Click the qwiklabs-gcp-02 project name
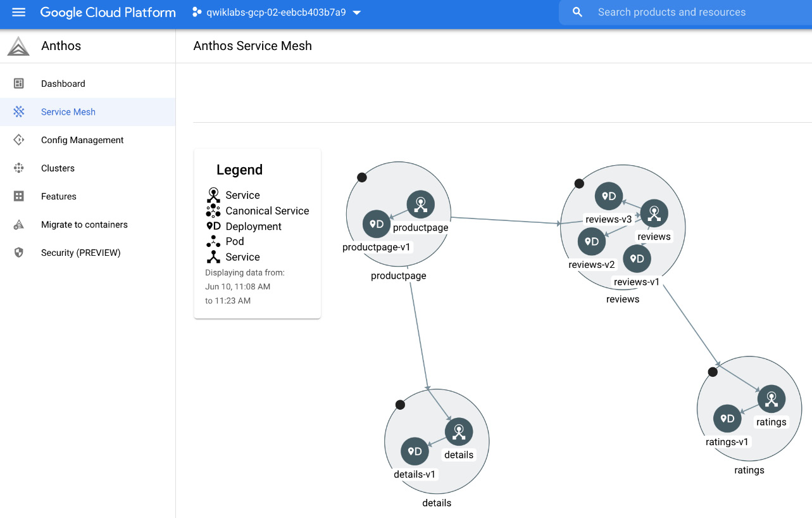 (277, 12)
